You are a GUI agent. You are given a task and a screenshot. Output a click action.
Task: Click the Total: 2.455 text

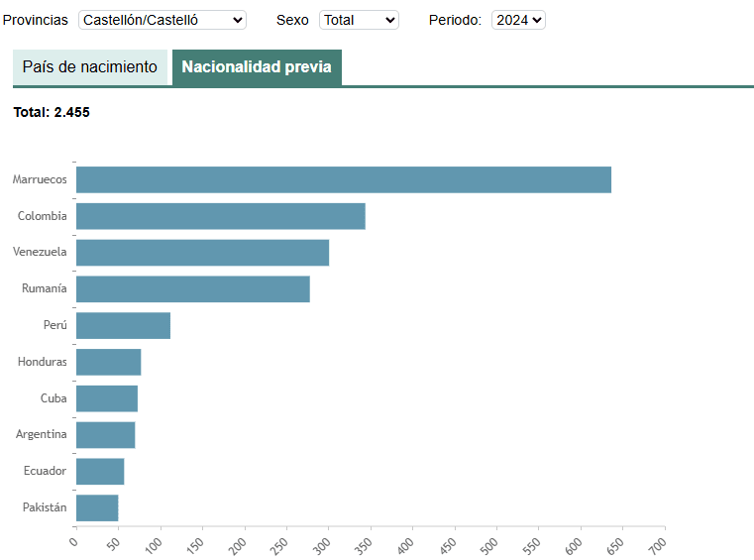click(x=52, y=112)
